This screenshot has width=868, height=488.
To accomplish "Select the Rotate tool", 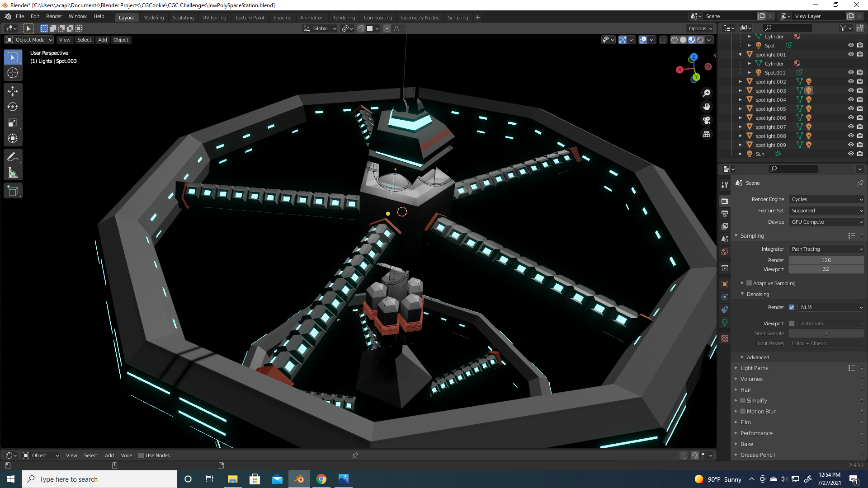I will [x=13, y=107].
